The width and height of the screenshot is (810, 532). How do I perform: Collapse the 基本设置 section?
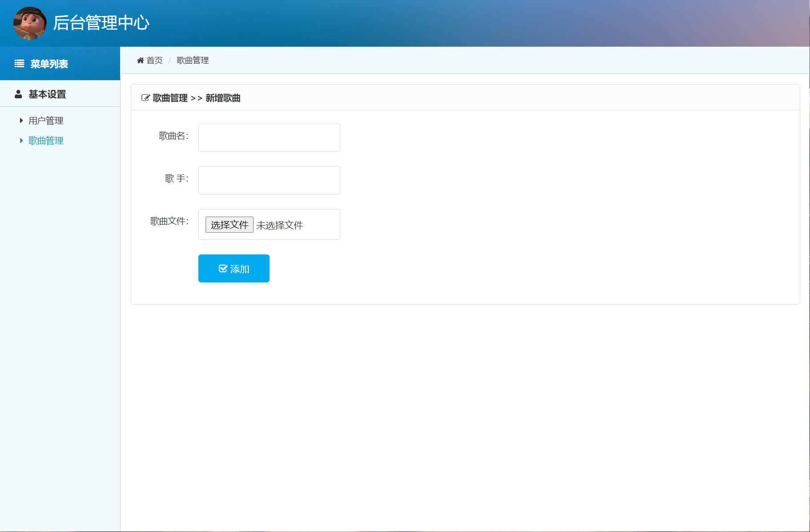pyautogui.click(x=47, y=94)
